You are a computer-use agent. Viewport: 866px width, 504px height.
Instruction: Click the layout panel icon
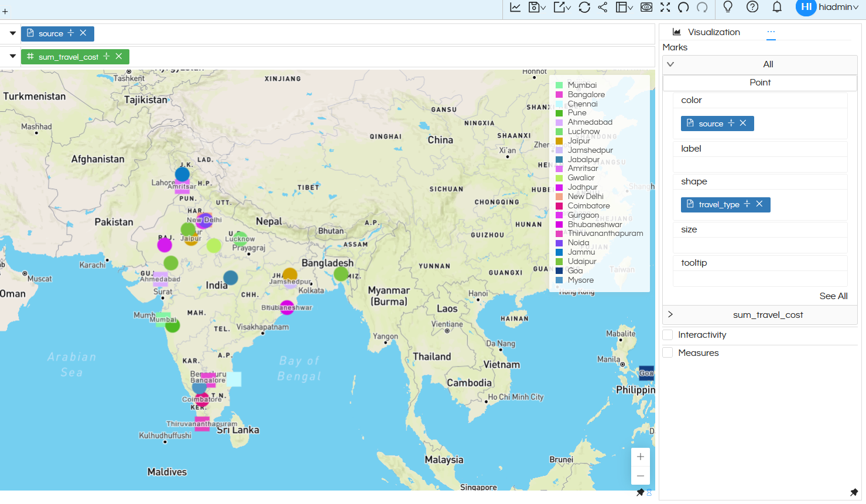coord(621,7)
